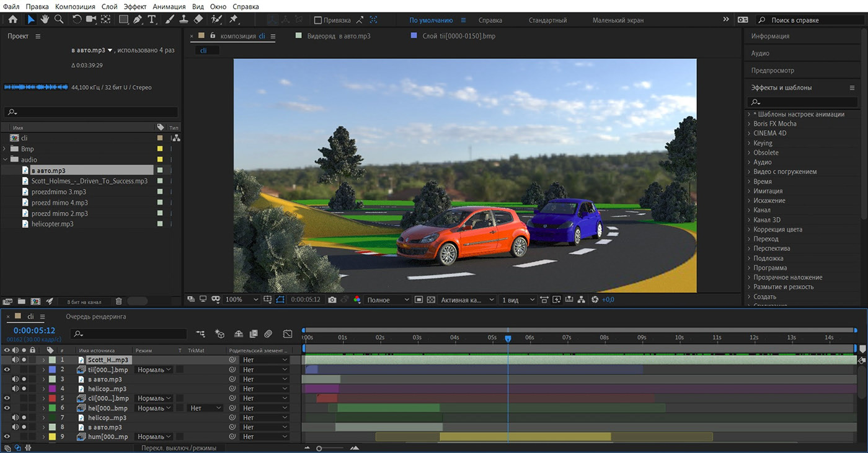This screenshot has width=868, height=453.
Task: Hide the tii bmp layer 2
Action: point(7,370)
